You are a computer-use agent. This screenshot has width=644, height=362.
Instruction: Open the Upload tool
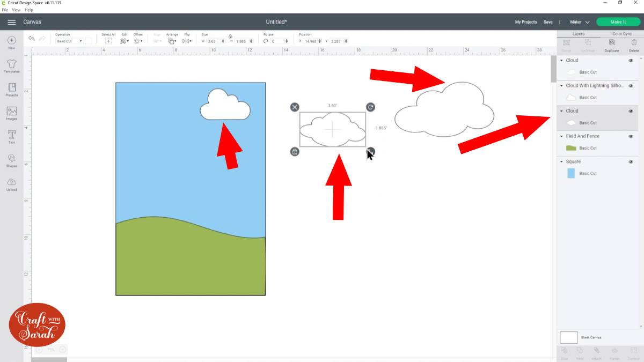(11, 185)
